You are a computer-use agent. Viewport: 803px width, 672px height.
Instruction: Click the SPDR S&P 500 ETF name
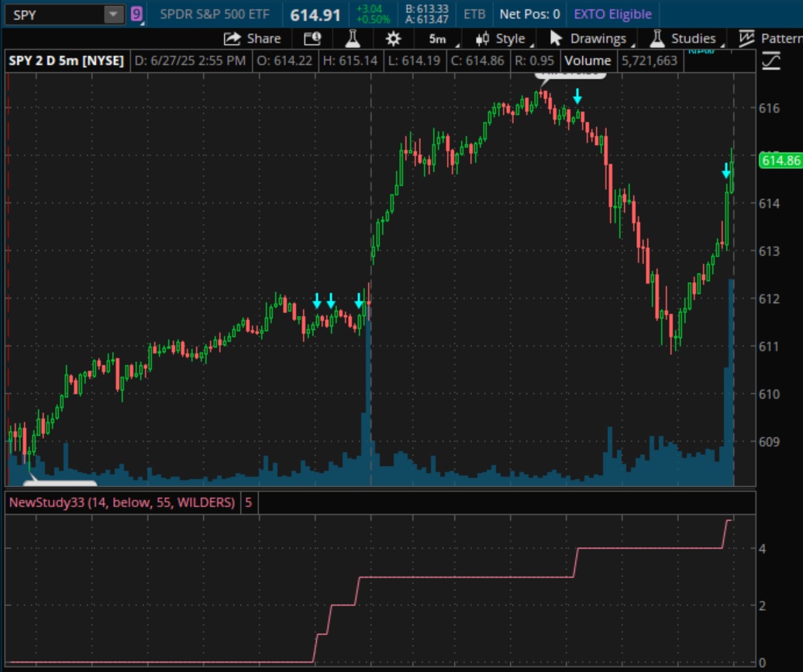pyautogui.click(x=215, y=15)
